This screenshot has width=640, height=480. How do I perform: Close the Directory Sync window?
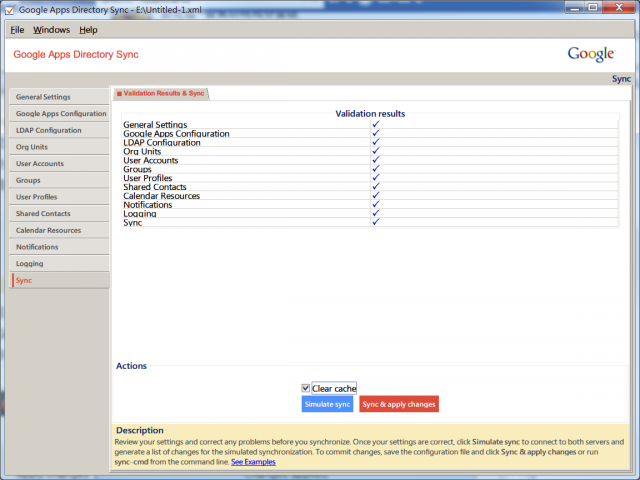click(x=619, y=7)
